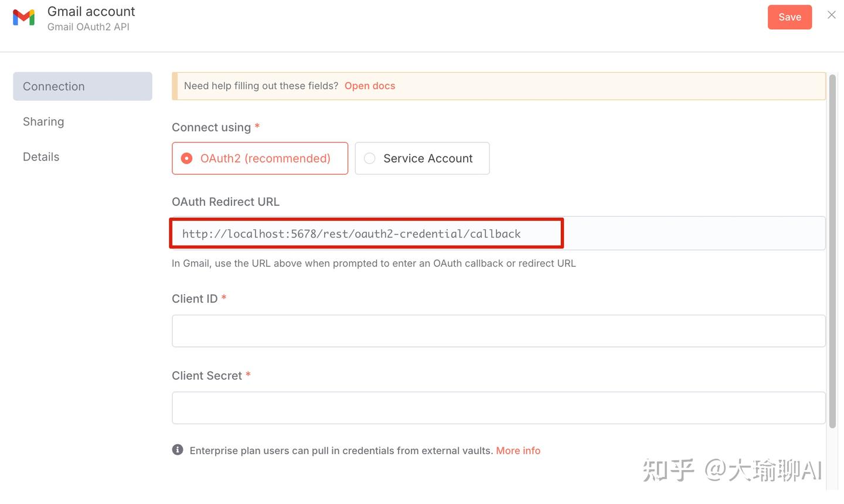
Task: Open the More info link about external vaults
Action: click(518, 450)
